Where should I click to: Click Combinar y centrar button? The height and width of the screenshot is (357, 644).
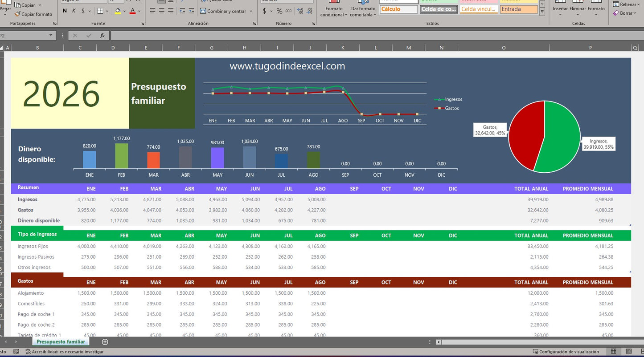223,11
